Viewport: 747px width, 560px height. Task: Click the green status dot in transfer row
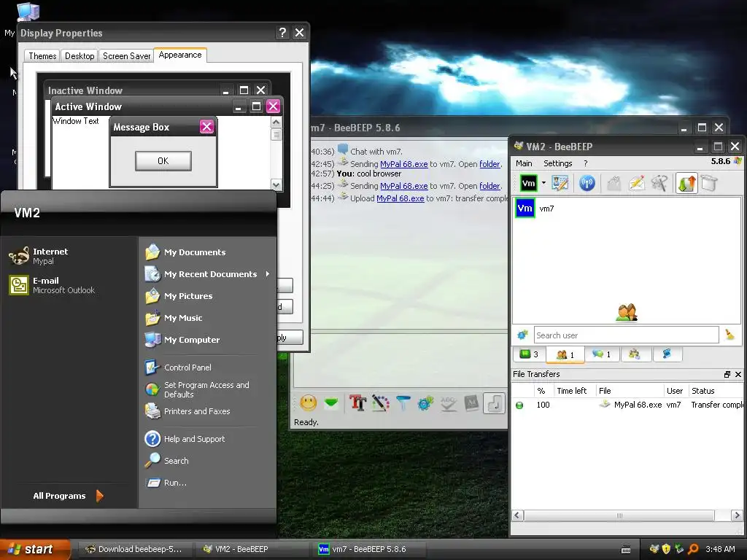pyautogui.click(x=519, y=405)
